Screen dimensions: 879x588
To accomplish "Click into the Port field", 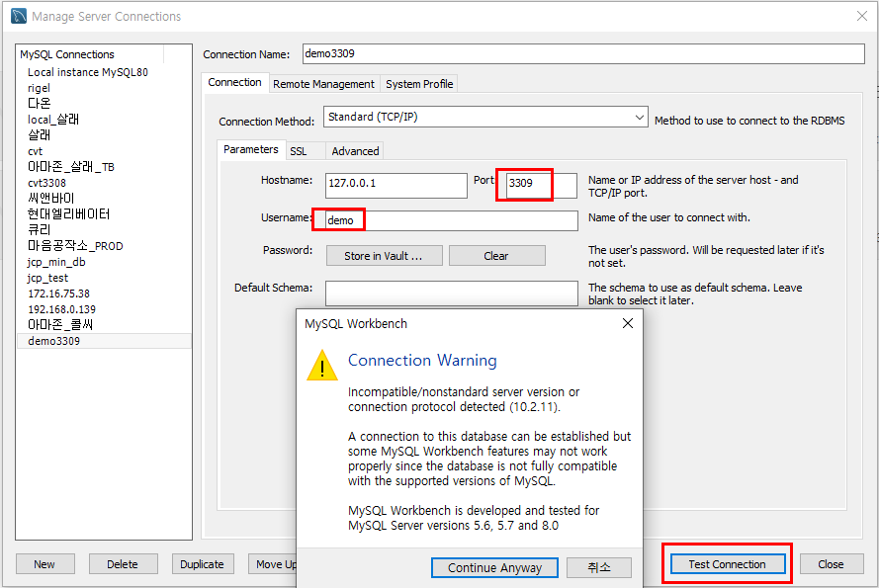I will pyautogui.click(x=541, y=185).
